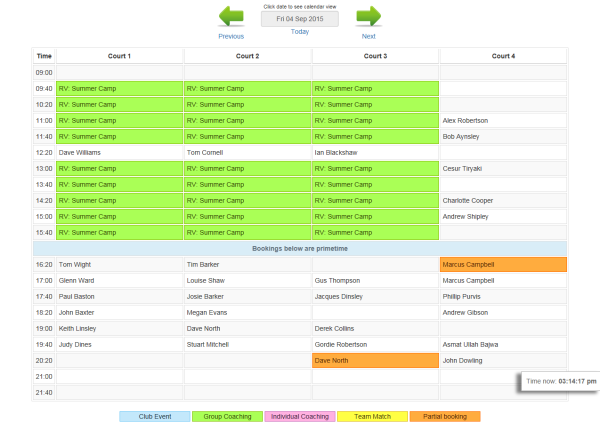Click the Previous text link
This screenshot has width=600, height=431.
231,36
